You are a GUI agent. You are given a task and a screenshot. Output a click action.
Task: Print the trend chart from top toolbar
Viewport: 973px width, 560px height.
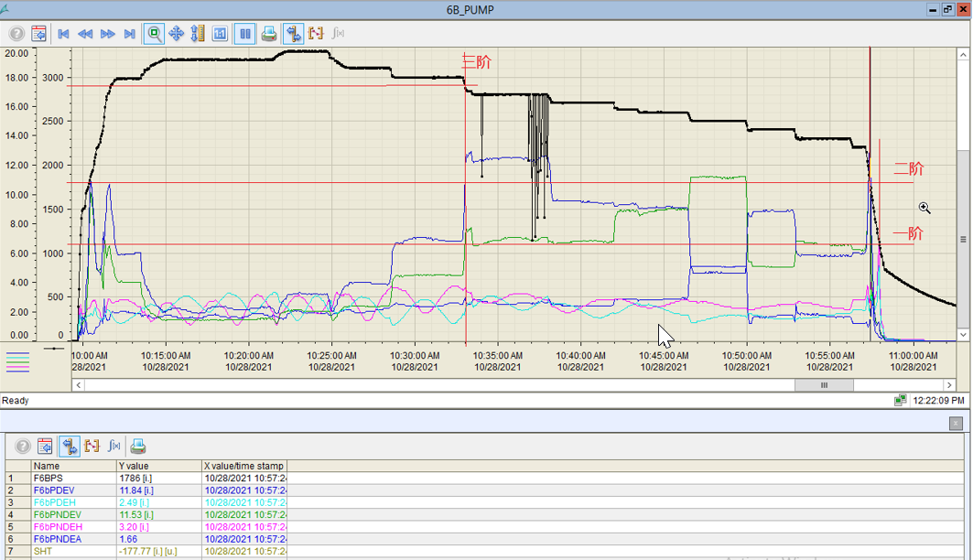[x=269, y=34]
